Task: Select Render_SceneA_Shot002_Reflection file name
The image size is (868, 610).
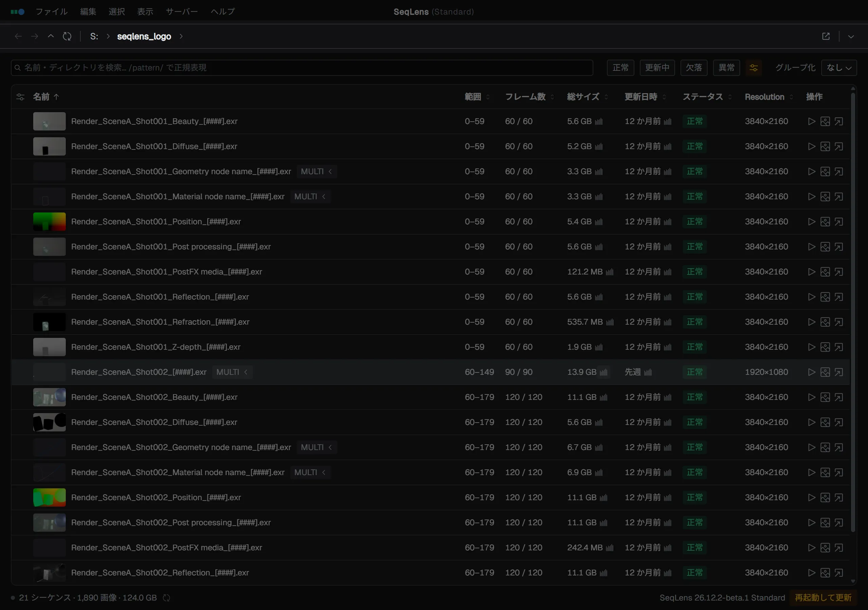Action: 160,573
